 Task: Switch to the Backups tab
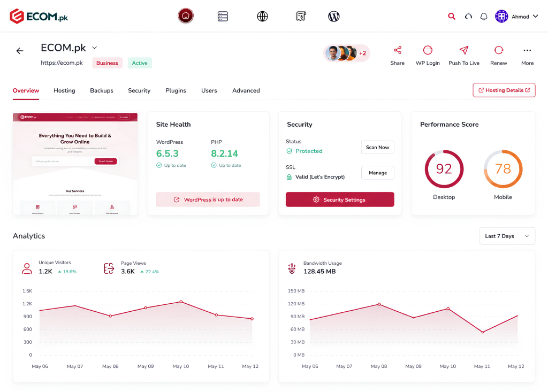pos(101,90)
